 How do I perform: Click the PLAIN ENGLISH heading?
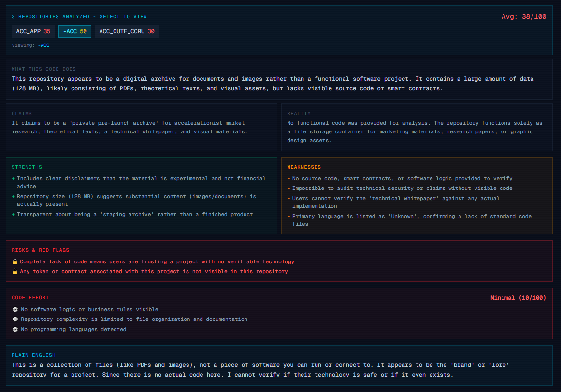(x=34, y=355)
